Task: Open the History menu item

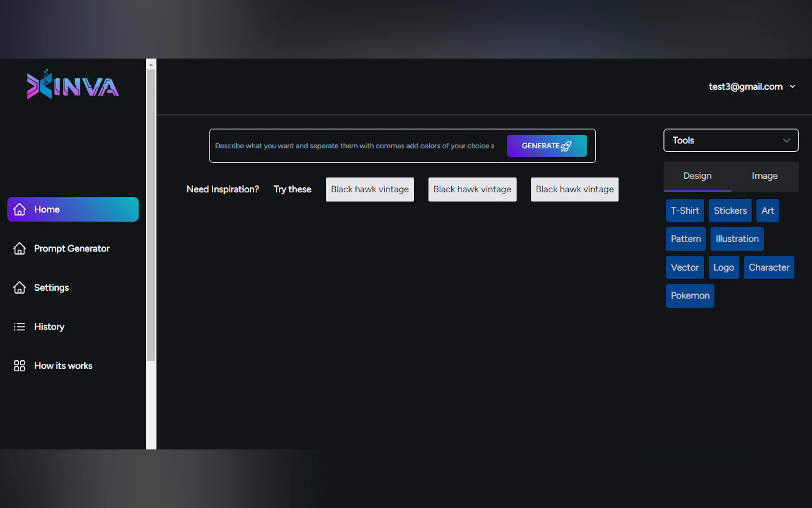Action: [49, 327]
